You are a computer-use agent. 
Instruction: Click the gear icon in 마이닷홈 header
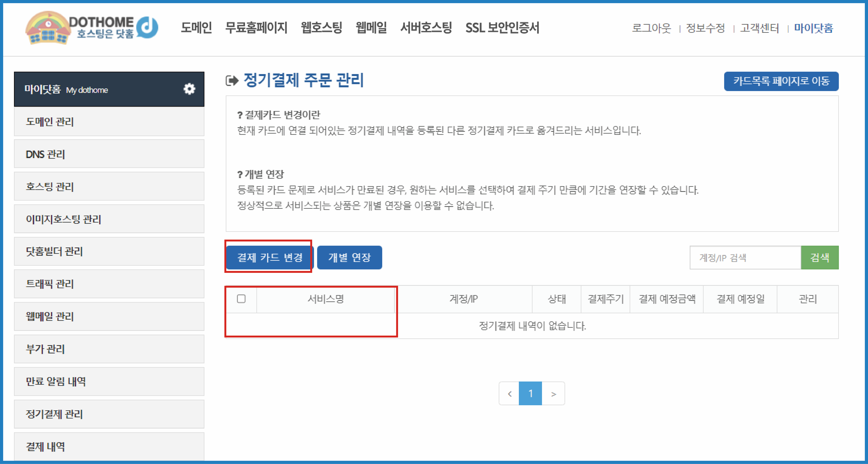[x=189, y=89]
